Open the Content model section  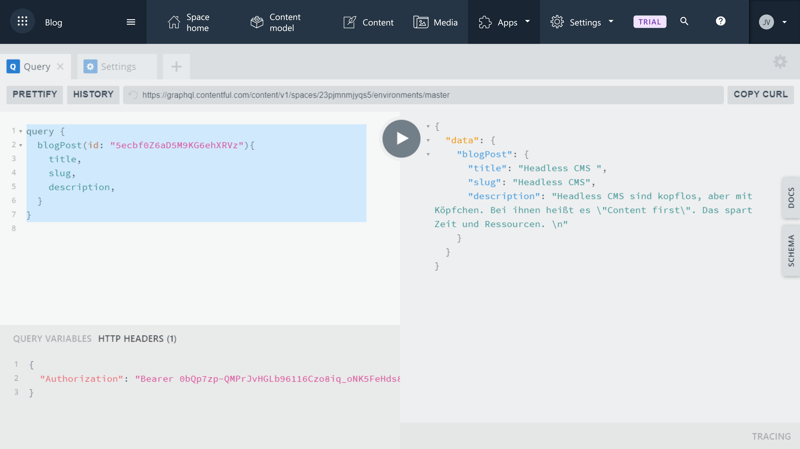click(276, 22)
